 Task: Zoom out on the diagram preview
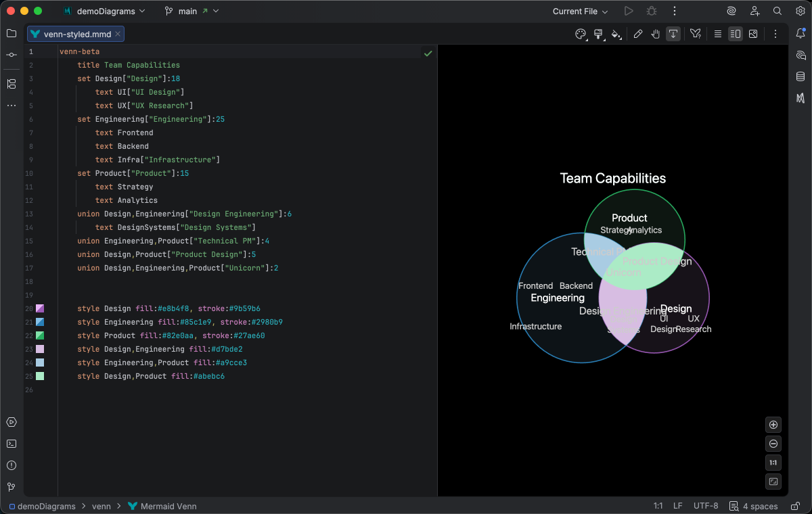pos(773,444)
